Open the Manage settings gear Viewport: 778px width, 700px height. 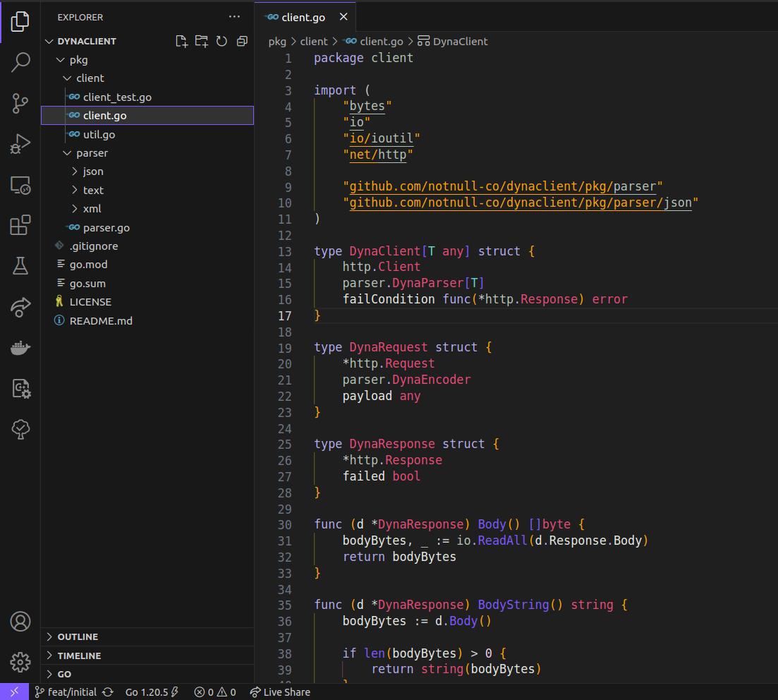20,662
